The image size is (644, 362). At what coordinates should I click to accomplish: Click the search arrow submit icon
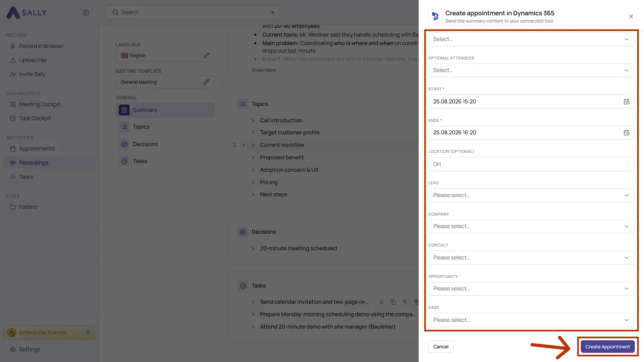click(272, 12)
